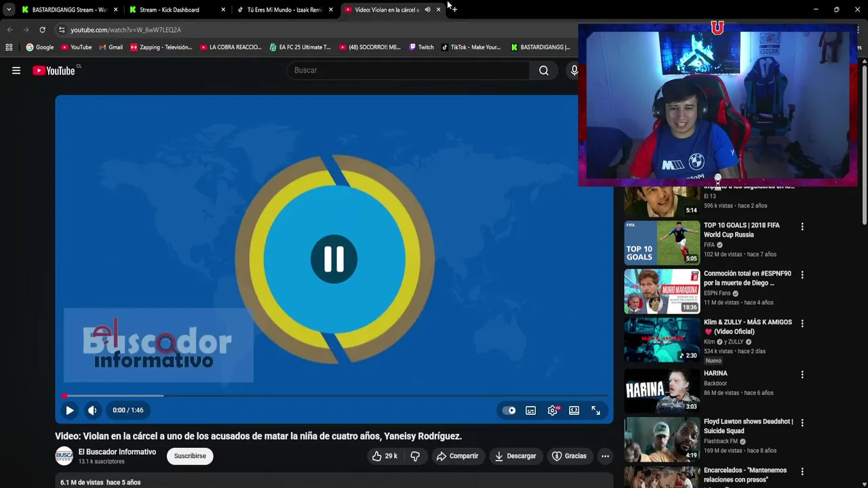
Task: Click the large pause overlay in the video
Action: pos(334,259)
